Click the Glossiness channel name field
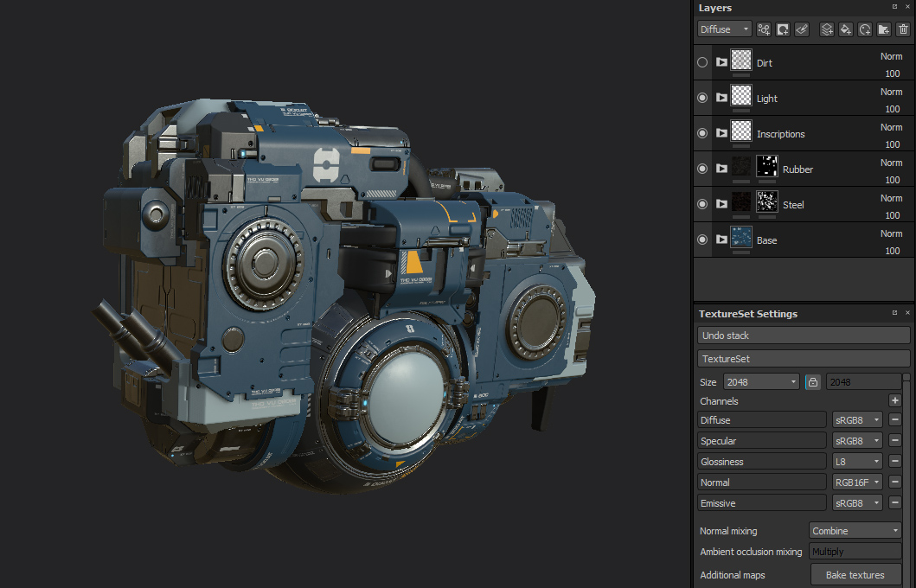 tap(762, 462)
